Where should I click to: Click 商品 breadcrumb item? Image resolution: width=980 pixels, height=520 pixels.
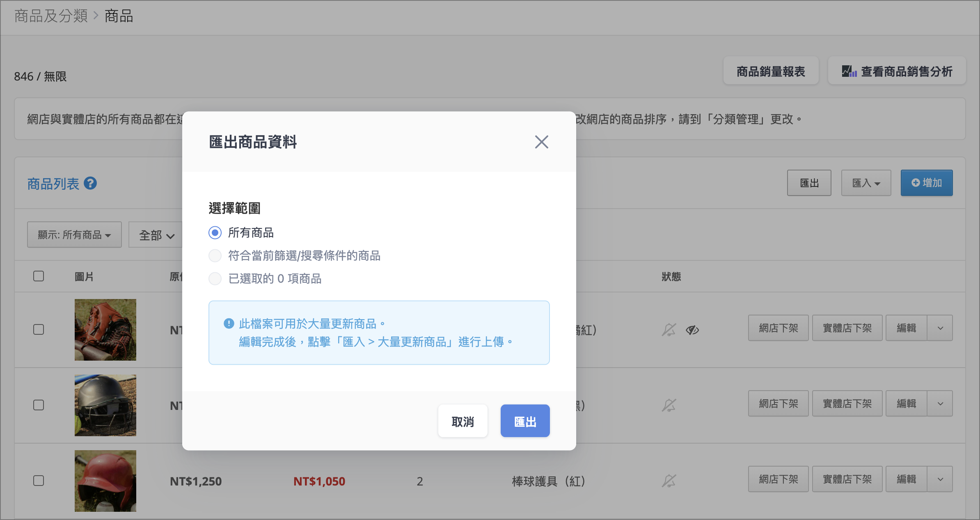pos(119,16)
